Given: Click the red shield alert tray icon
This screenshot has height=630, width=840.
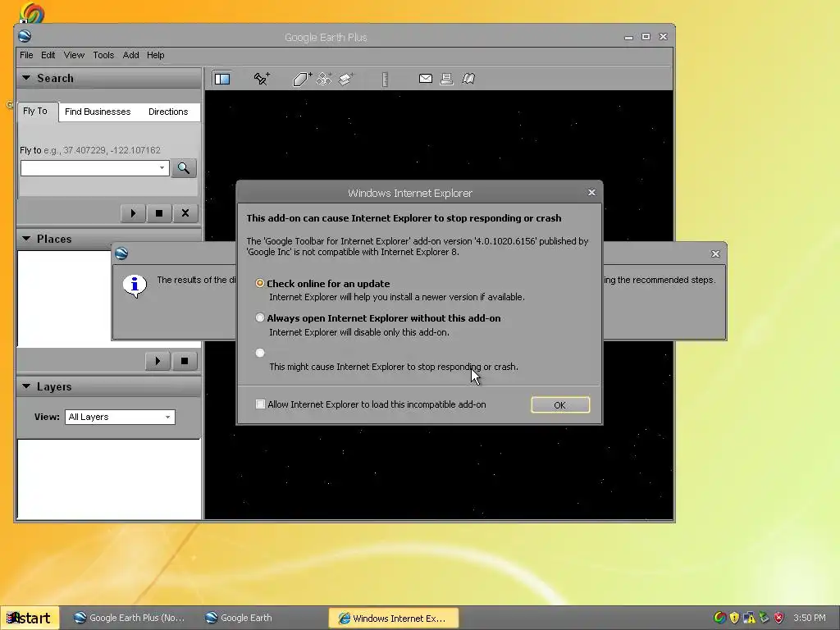Looking at the screenshot, I should point(779,618).
